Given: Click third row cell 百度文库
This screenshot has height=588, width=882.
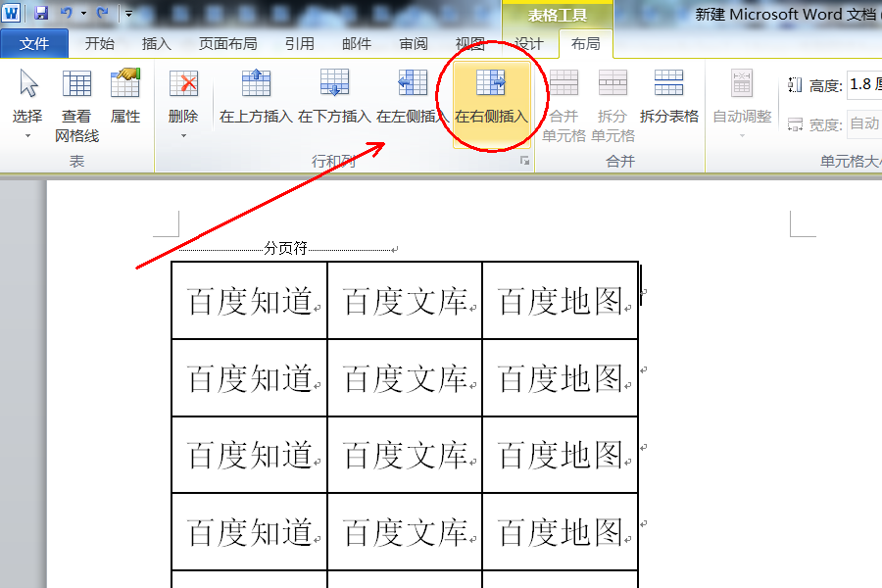Looking at the screenshot, I should (x=405, y=455).
